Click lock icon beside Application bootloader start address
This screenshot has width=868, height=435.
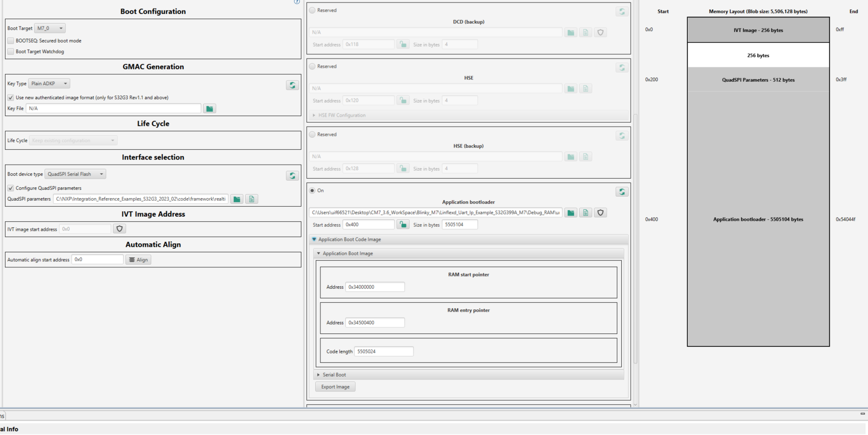[403, 225]
